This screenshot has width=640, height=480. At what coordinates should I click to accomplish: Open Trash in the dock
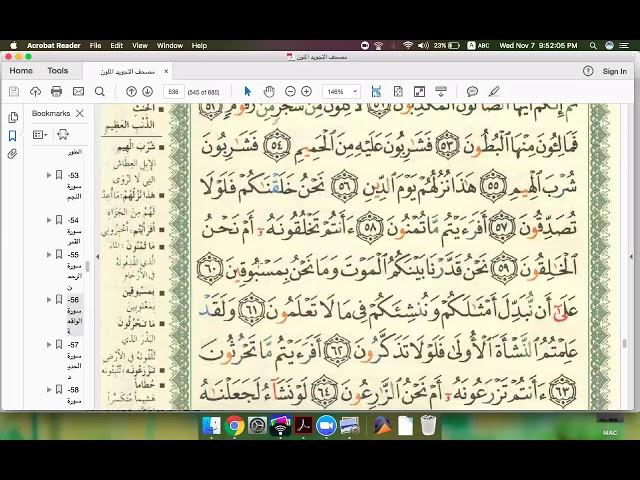pyautogui.click(x=428, y=426)
